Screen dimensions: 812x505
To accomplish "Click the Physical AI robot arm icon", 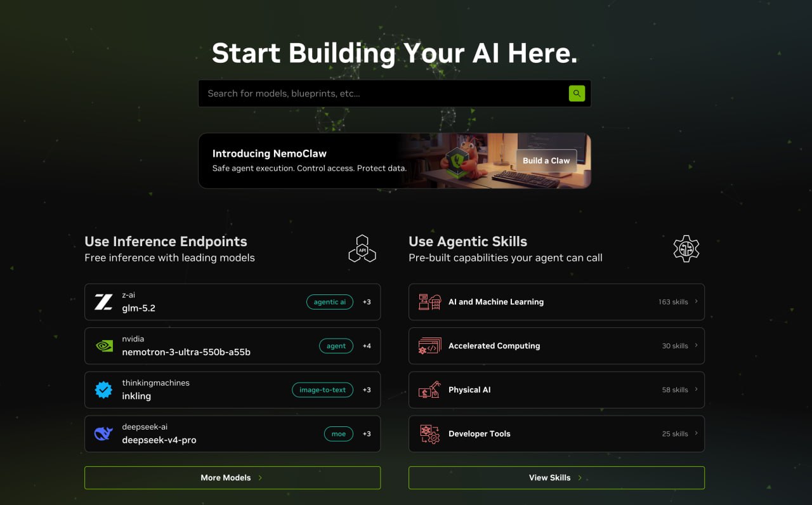I will [429, 390].
